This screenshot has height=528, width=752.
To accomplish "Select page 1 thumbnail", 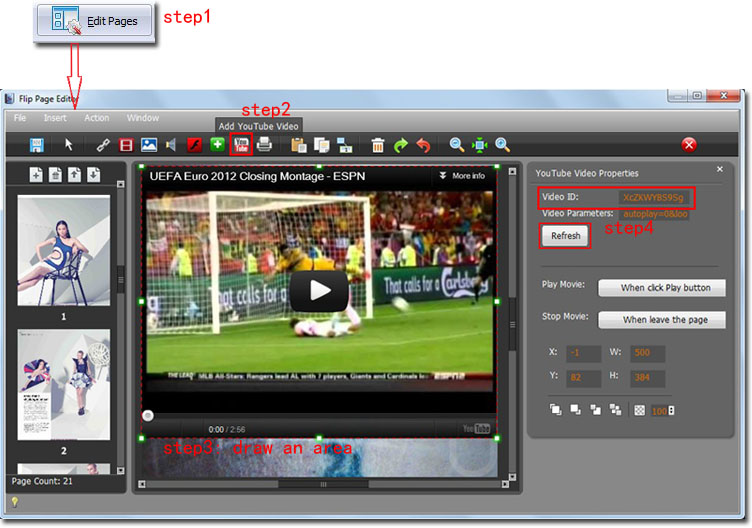I will point(64,250).
